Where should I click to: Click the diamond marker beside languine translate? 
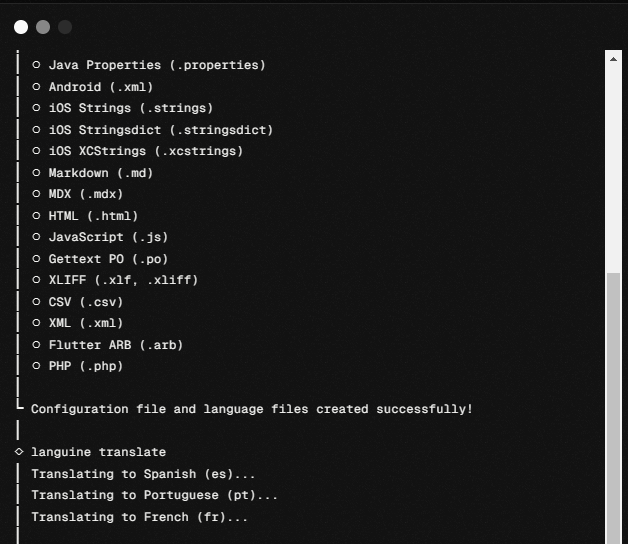[x=19, y=452]
